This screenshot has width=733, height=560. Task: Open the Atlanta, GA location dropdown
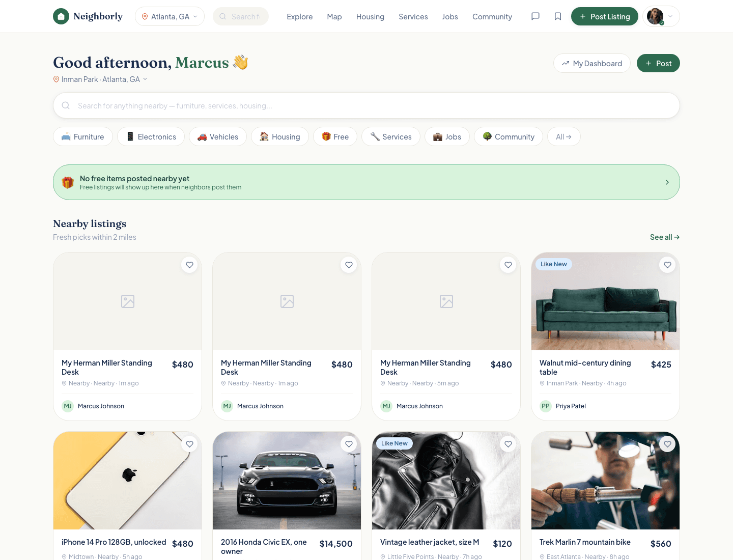click(170, 16)
